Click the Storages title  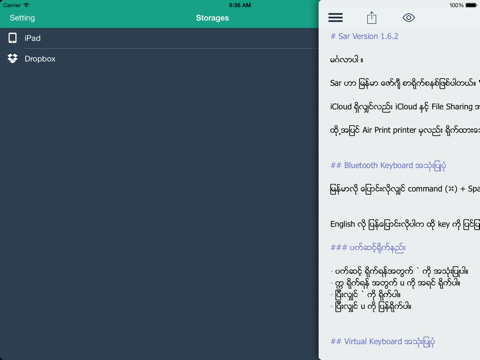212,18
